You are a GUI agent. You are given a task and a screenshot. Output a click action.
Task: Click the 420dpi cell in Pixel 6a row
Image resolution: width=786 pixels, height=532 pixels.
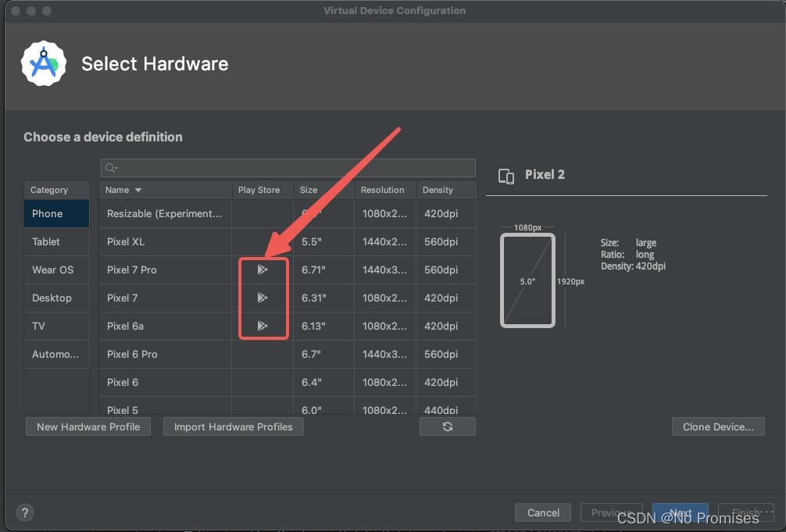coord(447,326)
